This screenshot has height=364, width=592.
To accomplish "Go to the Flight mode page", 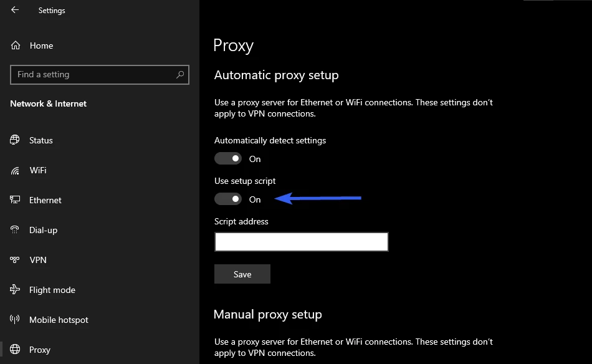I will tap(52, 290).
